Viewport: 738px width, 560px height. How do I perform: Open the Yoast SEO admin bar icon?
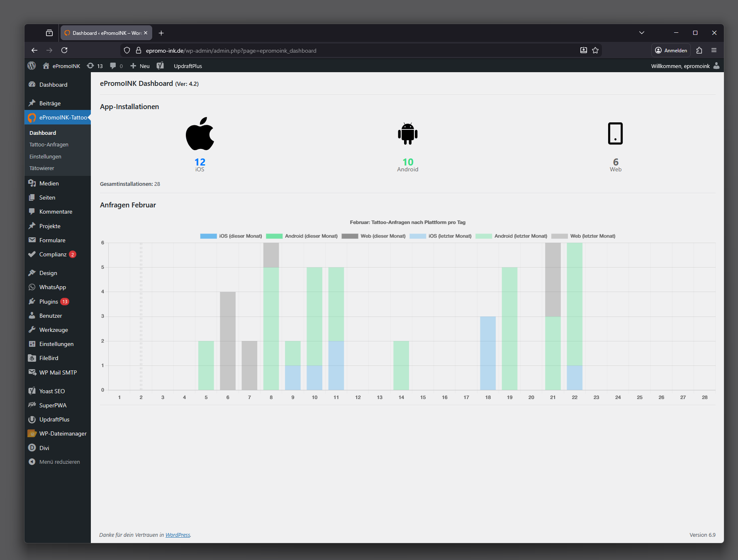click(160, 66)
